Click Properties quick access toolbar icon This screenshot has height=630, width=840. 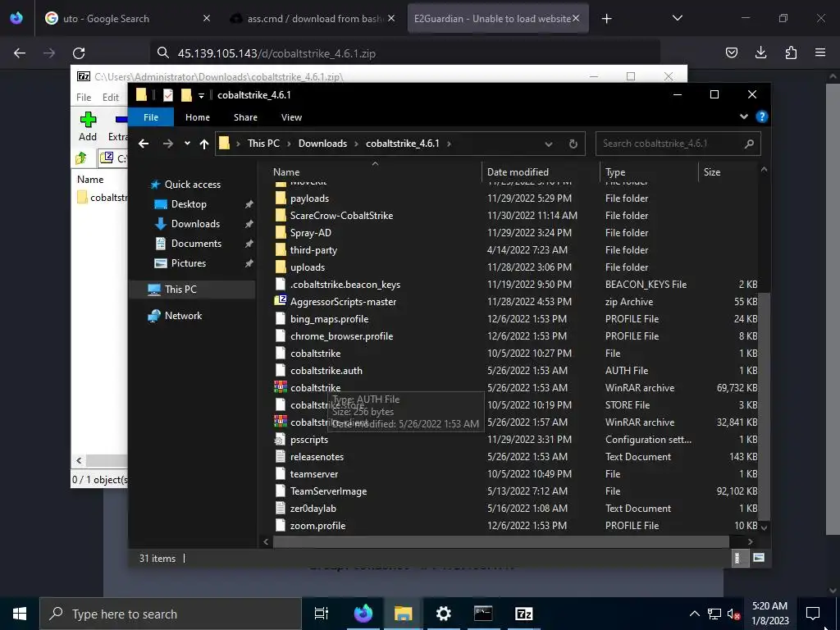[x=167, y=95]
